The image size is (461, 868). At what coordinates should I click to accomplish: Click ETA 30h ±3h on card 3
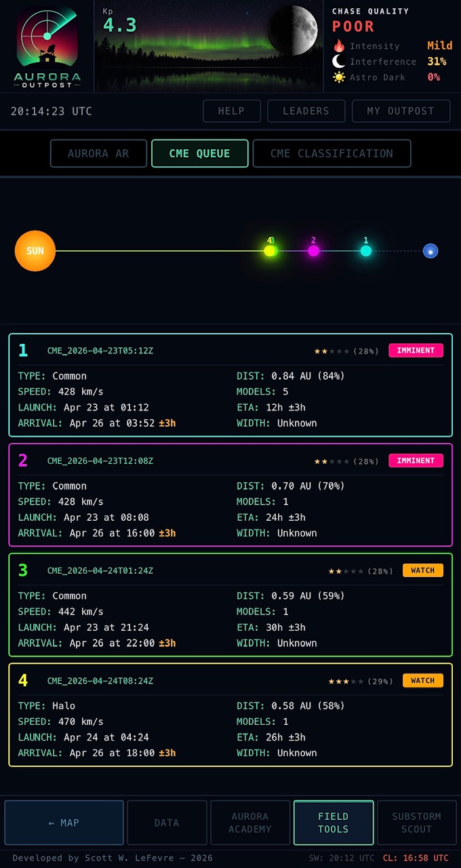pyautogui.click(x=271, y=627)
